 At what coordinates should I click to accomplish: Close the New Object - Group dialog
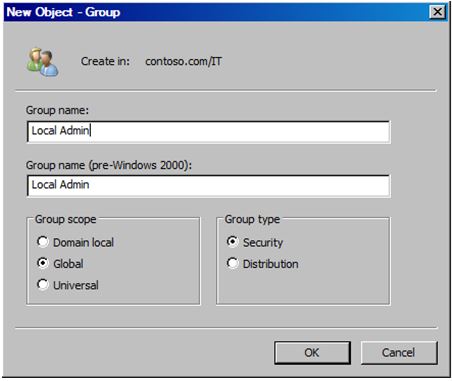pyautogui.click(x=437, y=12)
